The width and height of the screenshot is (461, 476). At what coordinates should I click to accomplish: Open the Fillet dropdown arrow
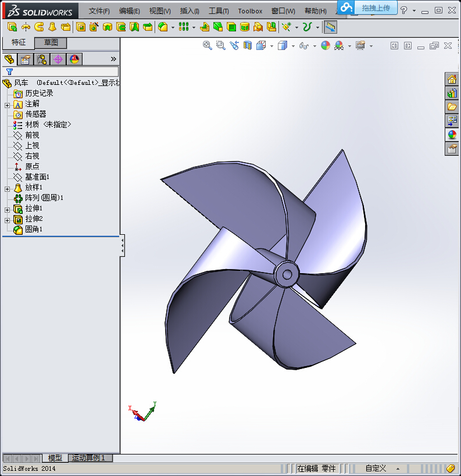[x=173, y=28]
